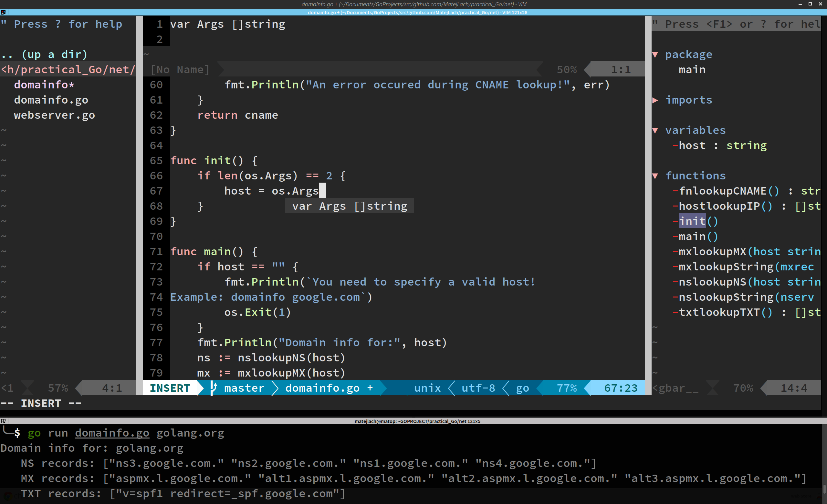Screen dimensions: 827x504
Task: Click the [No Name] preview window label
Action: coord(180,69)
